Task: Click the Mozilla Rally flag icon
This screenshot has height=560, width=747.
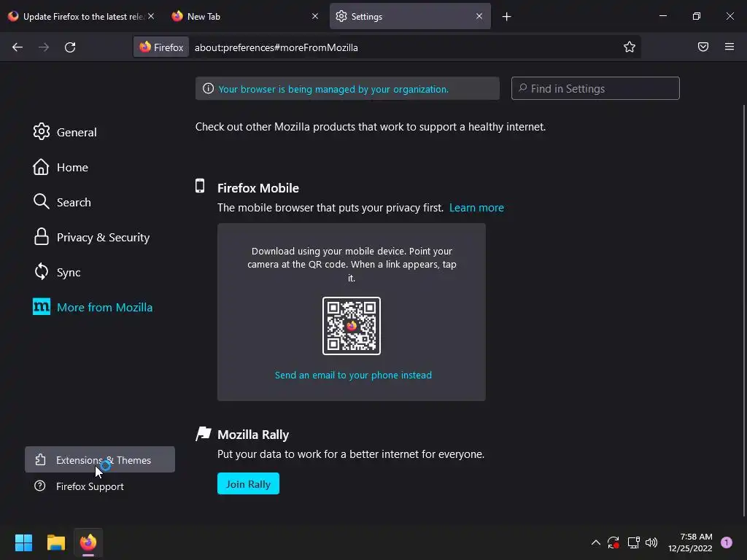Action: [x=204, y=434]
